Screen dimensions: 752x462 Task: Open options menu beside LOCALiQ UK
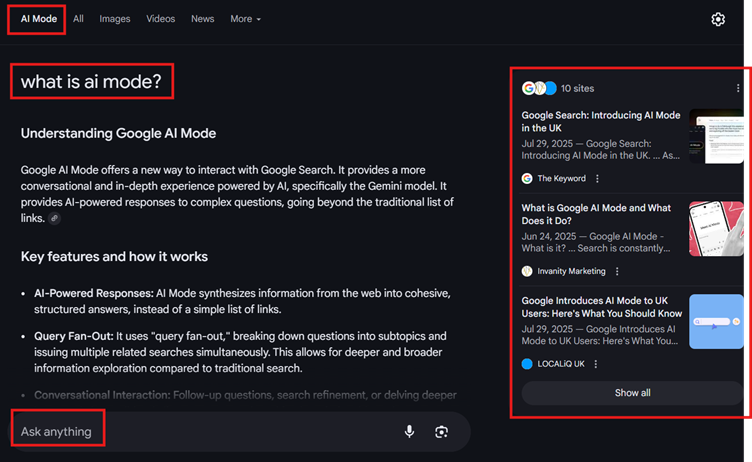coord(596,364)
